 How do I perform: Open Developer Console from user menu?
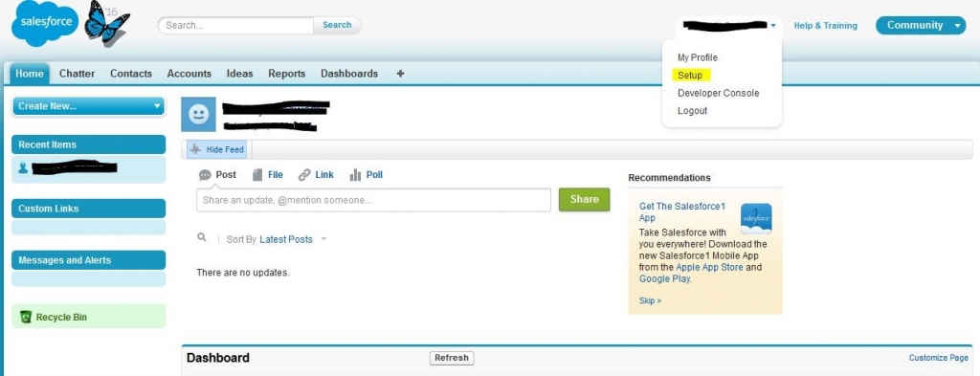[718, 93]
